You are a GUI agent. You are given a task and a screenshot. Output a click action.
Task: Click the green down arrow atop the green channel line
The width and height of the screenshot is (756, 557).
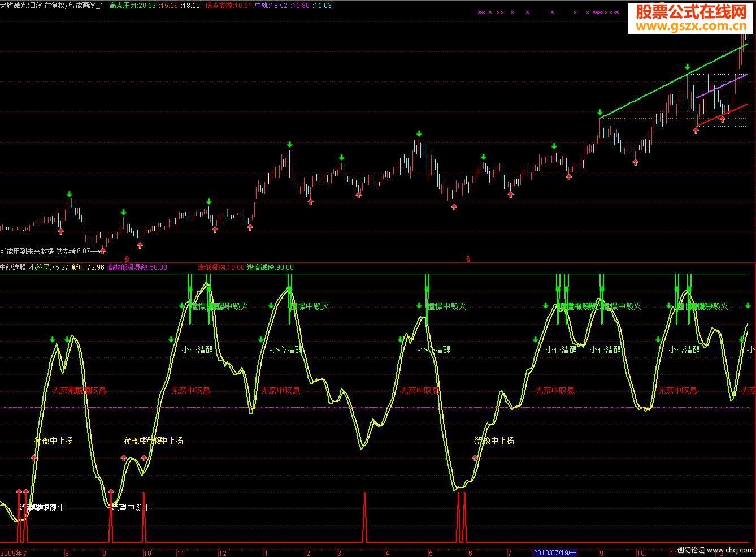click(688, 67)
